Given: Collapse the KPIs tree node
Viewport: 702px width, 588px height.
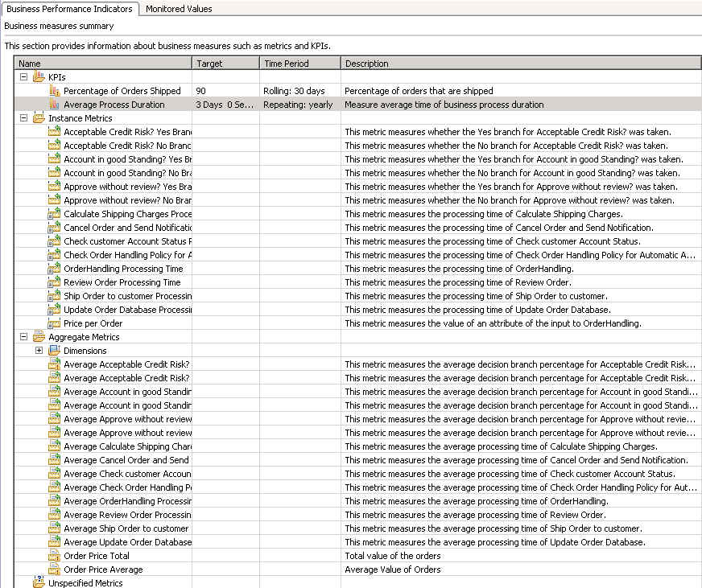Looking at the screenshot, I should click(x=23, y=77).
